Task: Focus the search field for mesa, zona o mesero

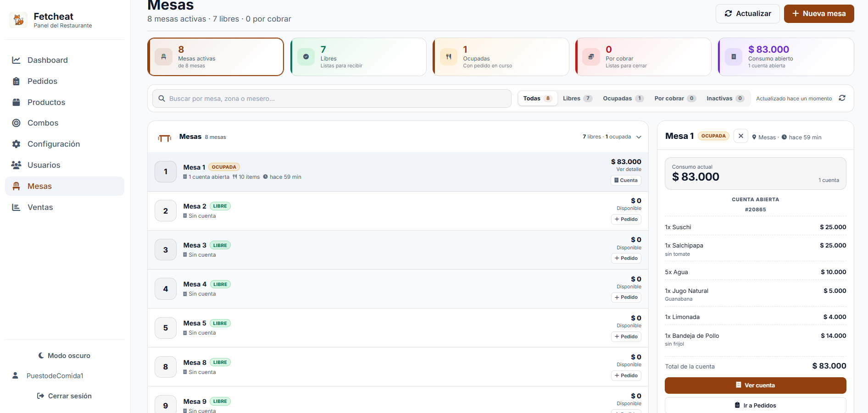Action: tap(332, 99)
